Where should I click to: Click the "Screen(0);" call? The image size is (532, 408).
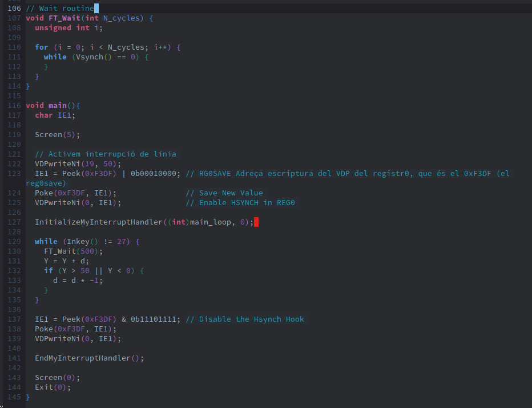pyautogui.click(x=57, y=378)
